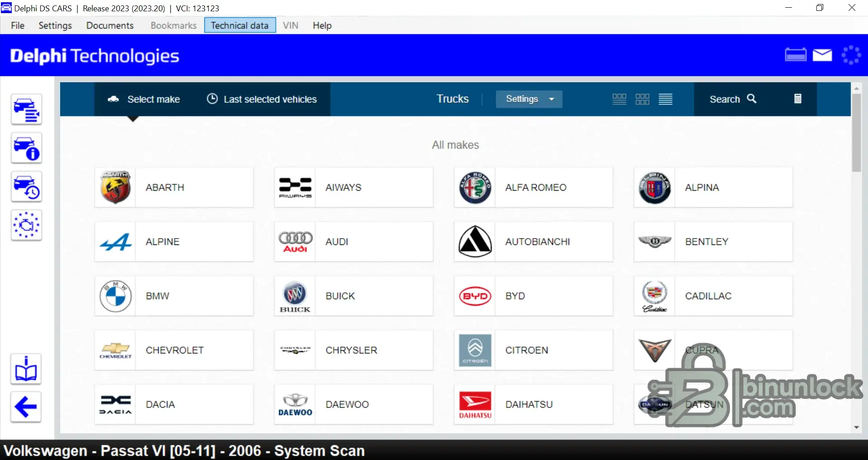
Task: Click the Search button
Action: coord(732,99)
